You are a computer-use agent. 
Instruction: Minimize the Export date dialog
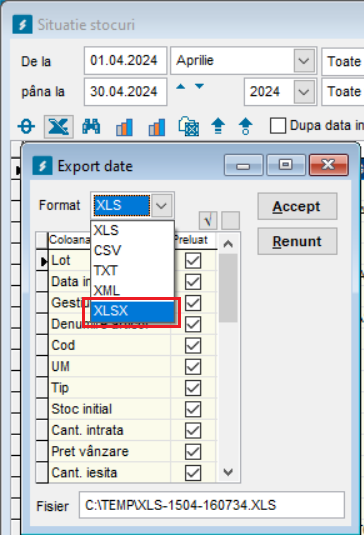point(243,165)
